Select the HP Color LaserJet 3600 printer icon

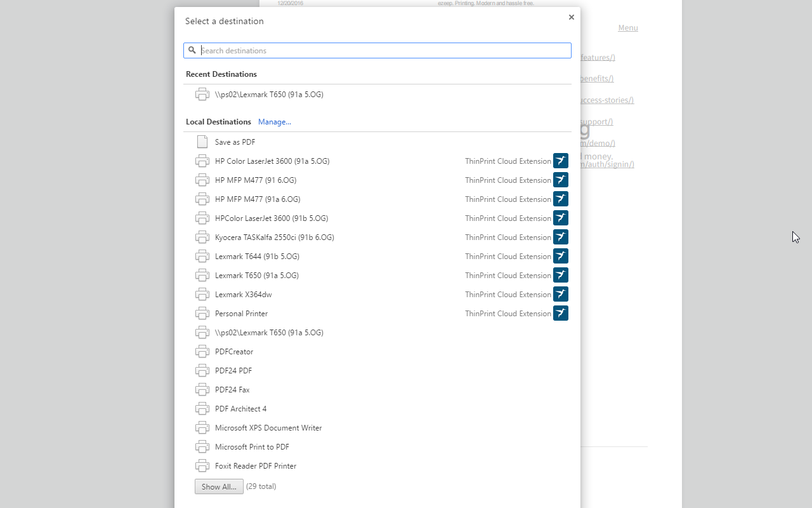(202, 161)
